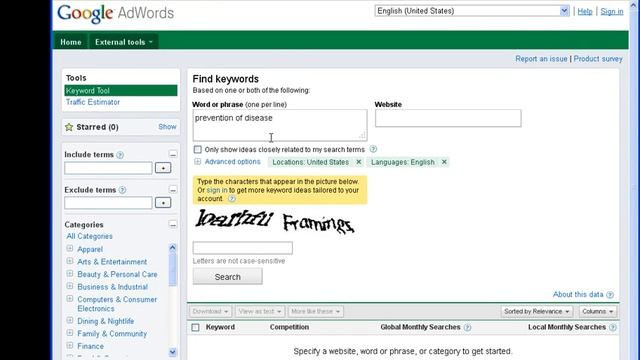Viewport: 640px width, 360px height.
Task: Click the Exclude terms input field
Action: tap(108, 203)
